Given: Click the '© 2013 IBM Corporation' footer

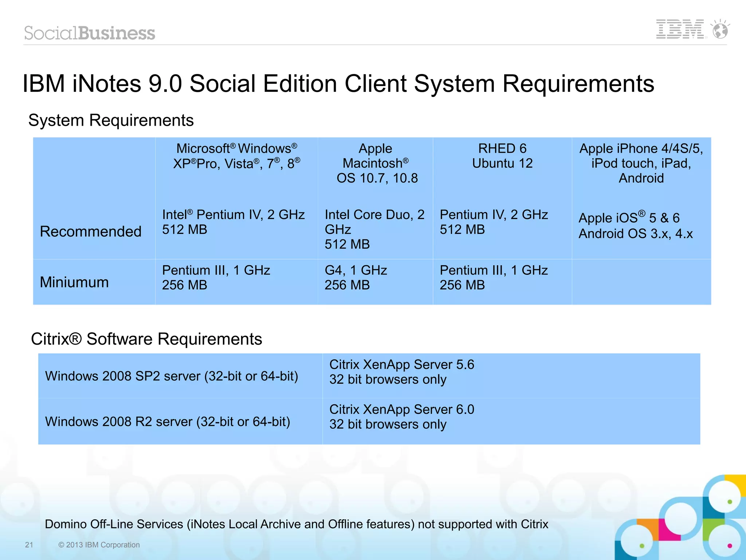Looking at the screenshot, I should pos(99,545).
